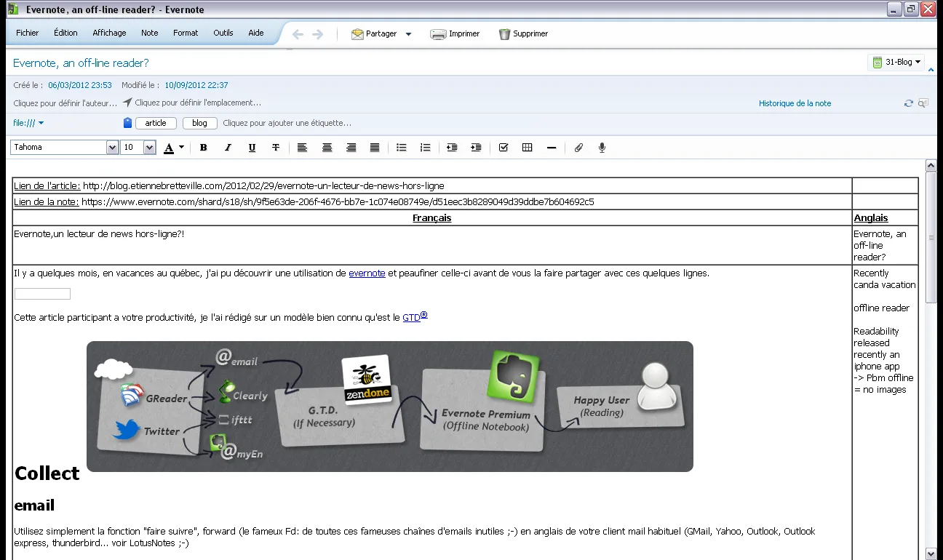The image size is (943, 560).
Task: Open the Note menu
Action: (150, 33)
